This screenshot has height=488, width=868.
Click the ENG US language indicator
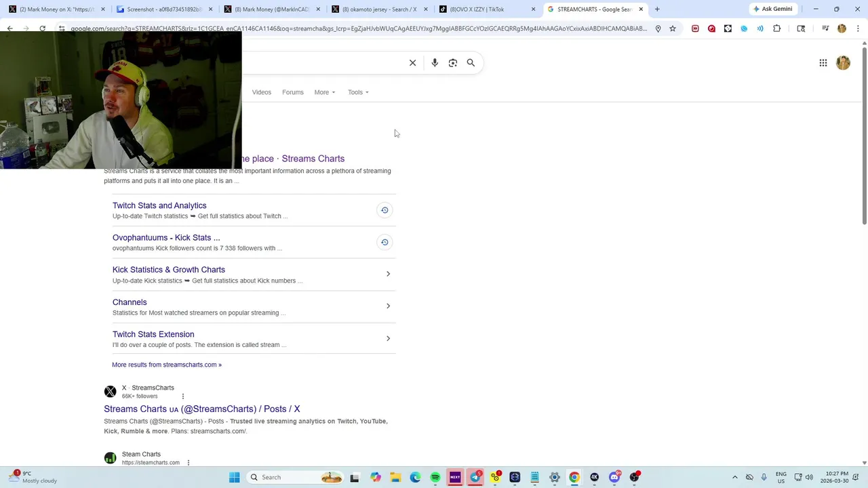(781, 477)
